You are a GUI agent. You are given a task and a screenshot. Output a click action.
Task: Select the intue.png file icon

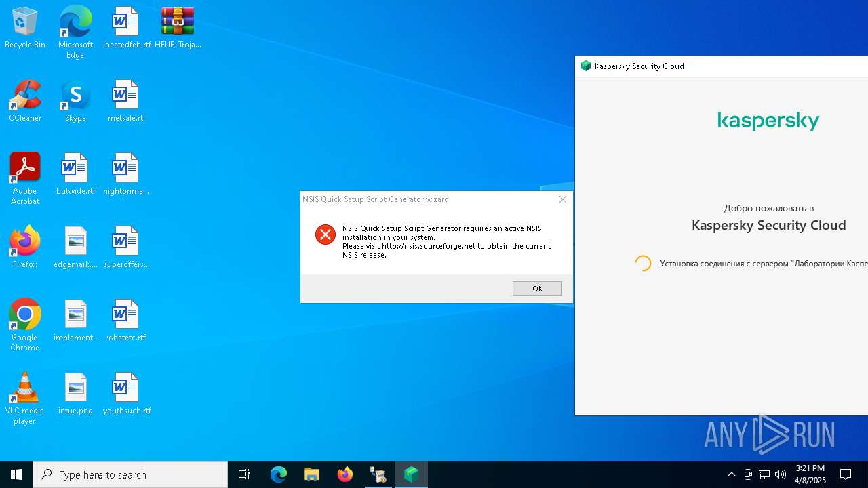tap(75, 394)
